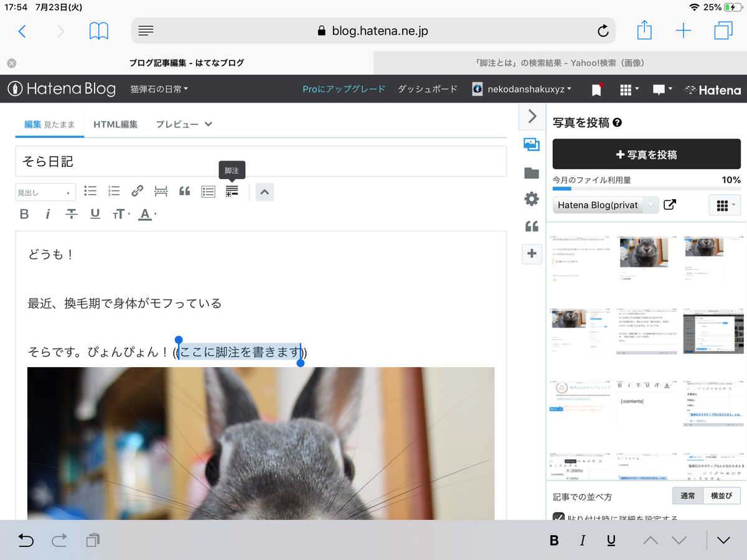Open the folder icon in the right sidebar

tap(532, 172)
